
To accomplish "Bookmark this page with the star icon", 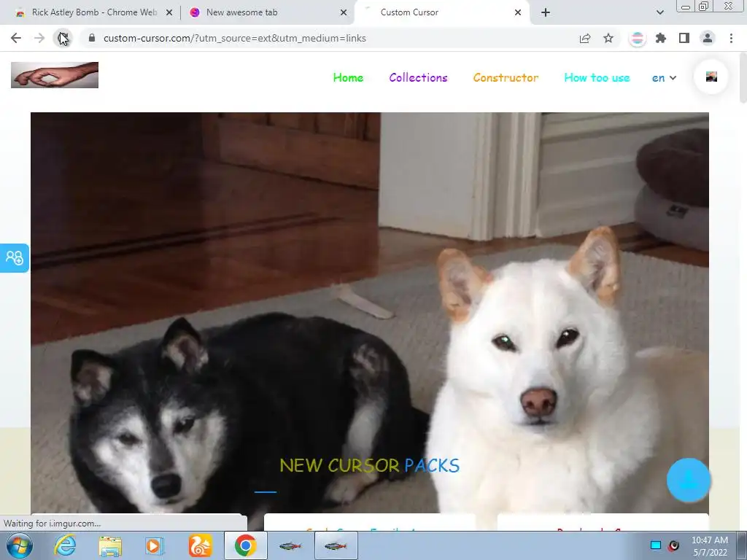I will coord(608,38).
